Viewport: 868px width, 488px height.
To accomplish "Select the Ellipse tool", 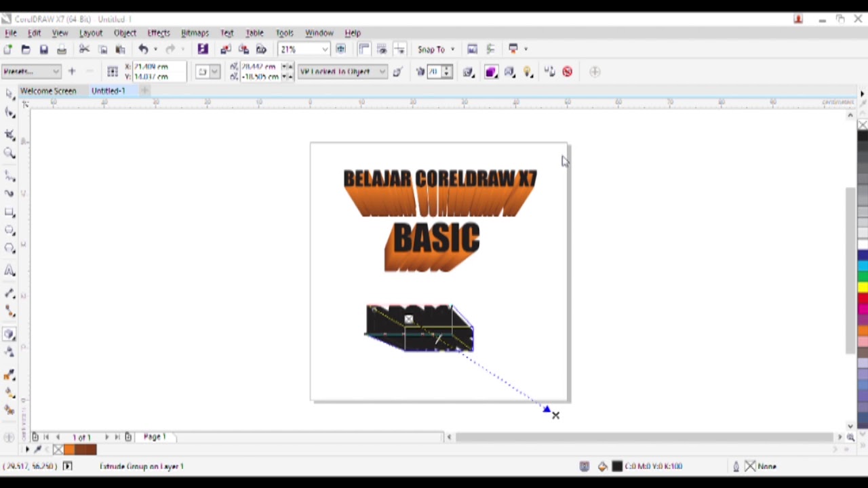I will point(9,231).
